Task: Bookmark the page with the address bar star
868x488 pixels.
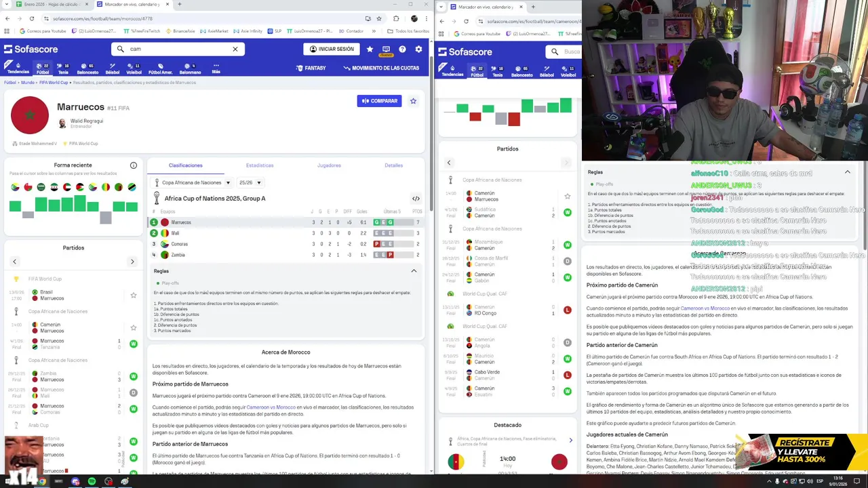Action: click(x=379, y=18)
